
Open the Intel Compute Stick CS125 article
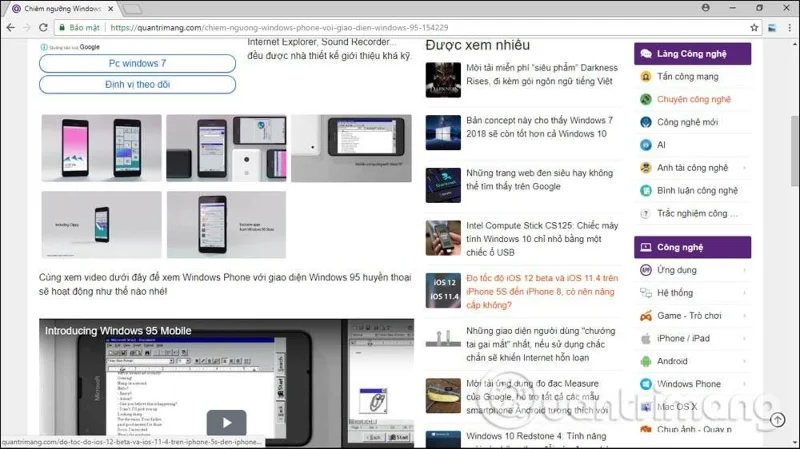click(542, 239)
